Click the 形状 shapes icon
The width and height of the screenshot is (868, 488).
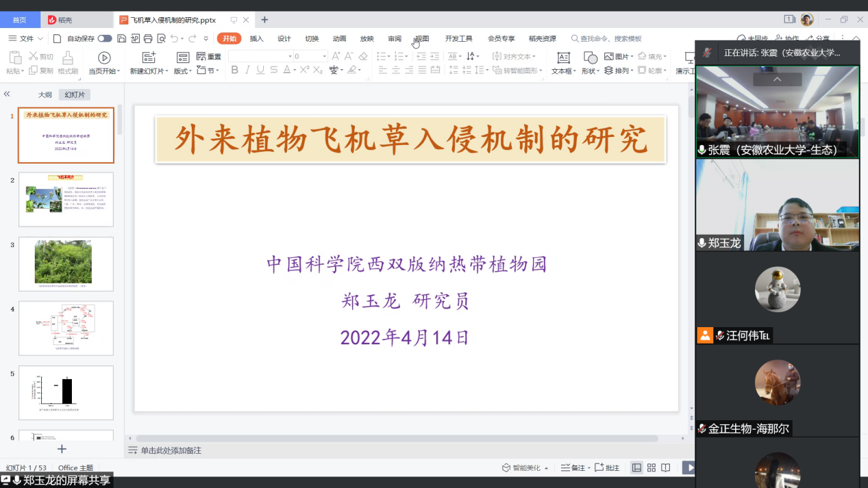point(590,57)
